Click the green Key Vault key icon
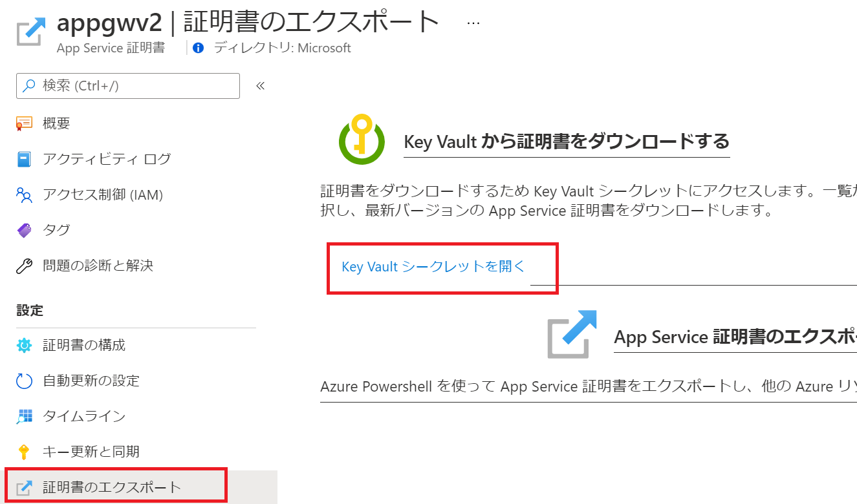Screen dimensions: 857x504 coord(362,140)
